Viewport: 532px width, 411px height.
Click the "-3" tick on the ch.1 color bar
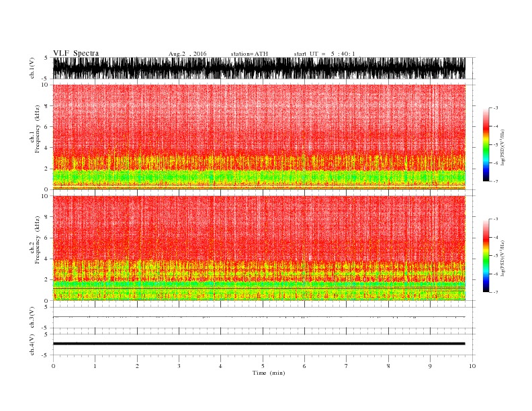495,108
